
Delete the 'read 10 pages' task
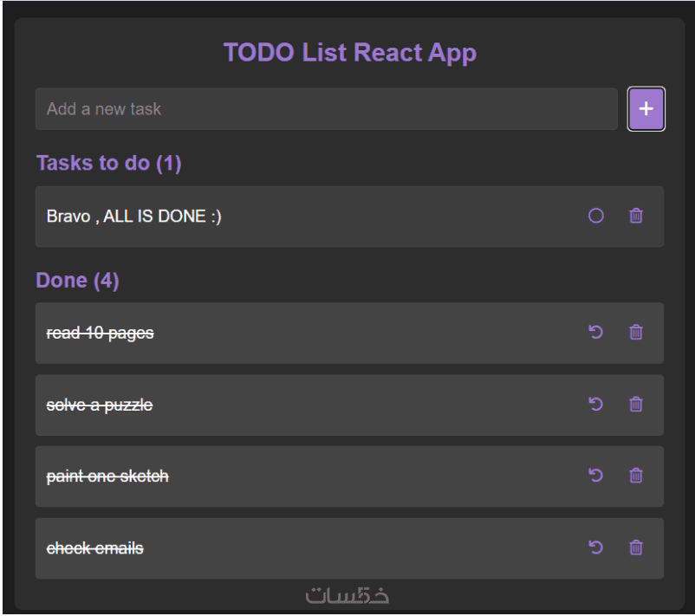(636, 332)
